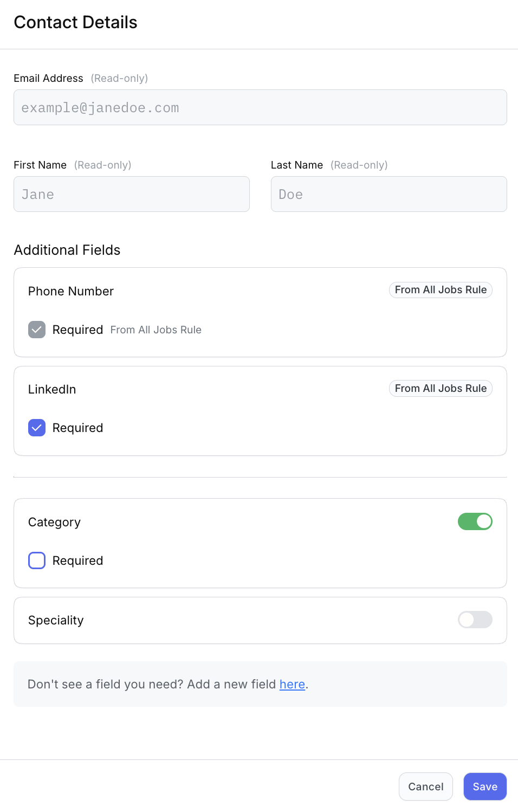Image resolution: width=518 pixels, height=812 pixels.
Task: Click the Speciality field label
Action: tap(56, 620)
